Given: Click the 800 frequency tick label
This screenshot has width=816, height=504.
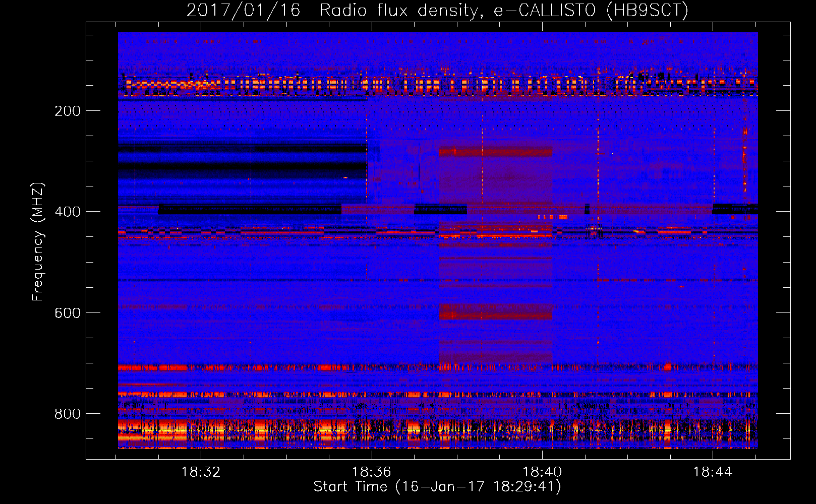Looking at the screenshot, I should [68, 414].
